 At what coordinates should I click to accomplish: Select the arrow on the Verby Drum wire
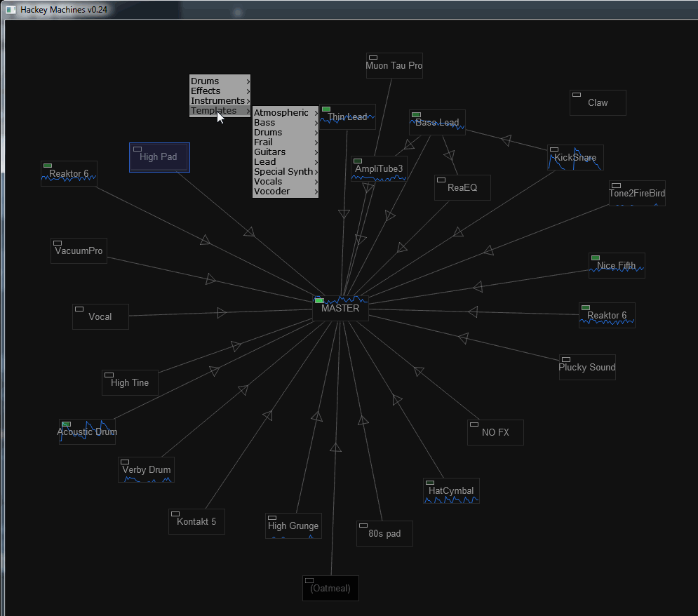point(243,390)
